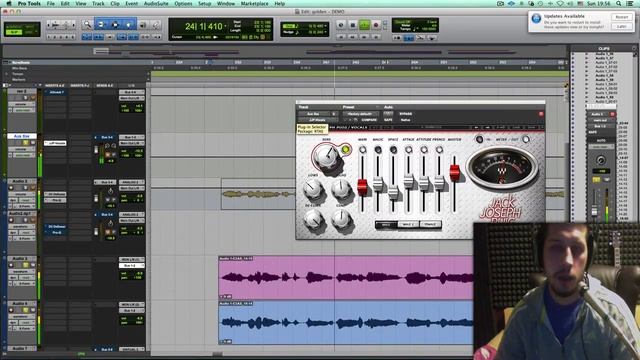This screenshot has height=360, width=640.
Task: Select the Zoomer tool in the toolbar
Action: coord(87,25)
